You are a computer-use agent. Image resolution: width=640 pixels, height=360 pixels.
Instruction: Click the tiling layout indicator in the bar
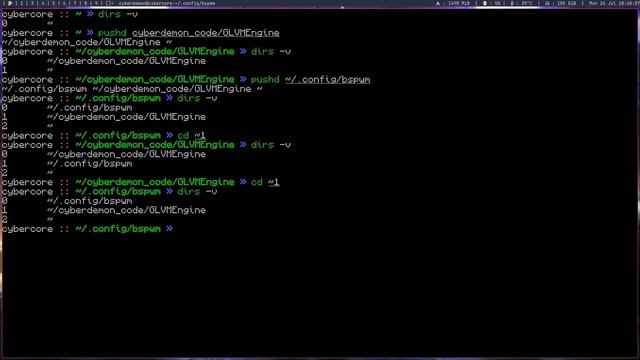pyautogui.click(x=109, y=3)
